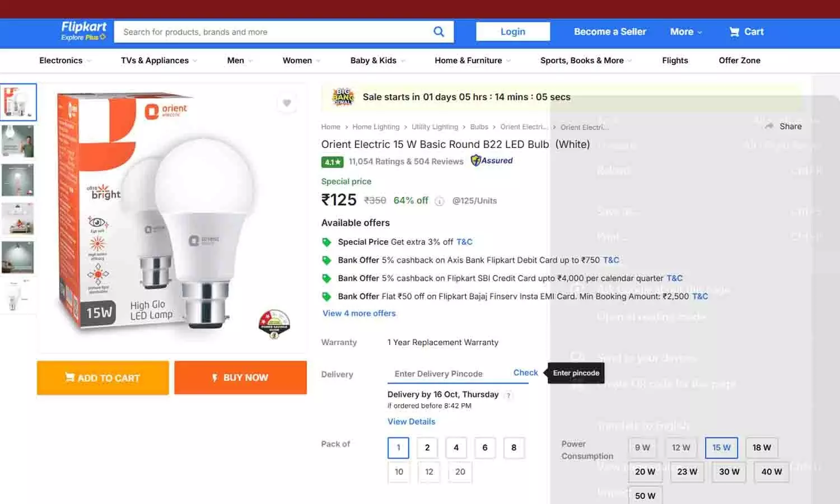The width and height of the screenshot is (840, 504).
Task: Select pack of 4
Action: (x=456, y=447)
